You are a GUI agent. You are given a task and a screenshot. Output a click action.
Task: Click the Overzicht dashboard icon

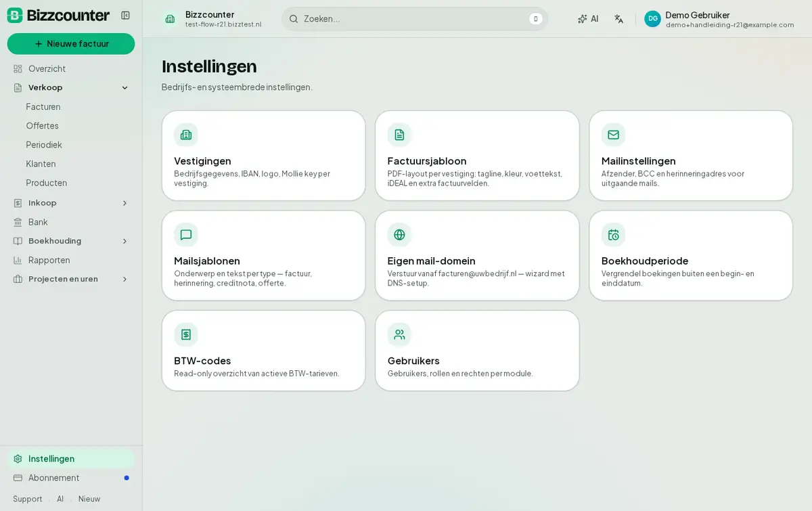click(18, 68)
